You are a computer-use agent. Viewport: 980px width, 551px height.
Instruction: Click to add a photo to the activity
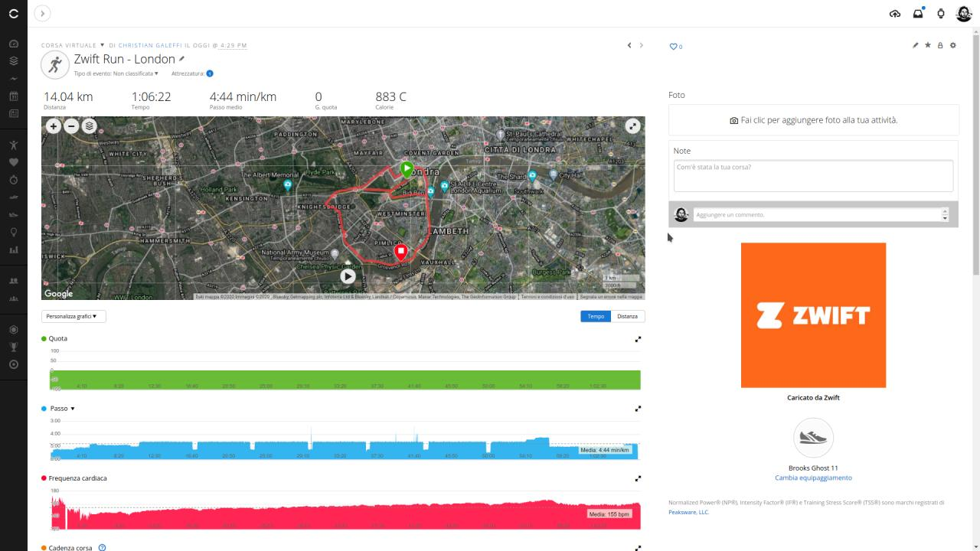point(813,119)
